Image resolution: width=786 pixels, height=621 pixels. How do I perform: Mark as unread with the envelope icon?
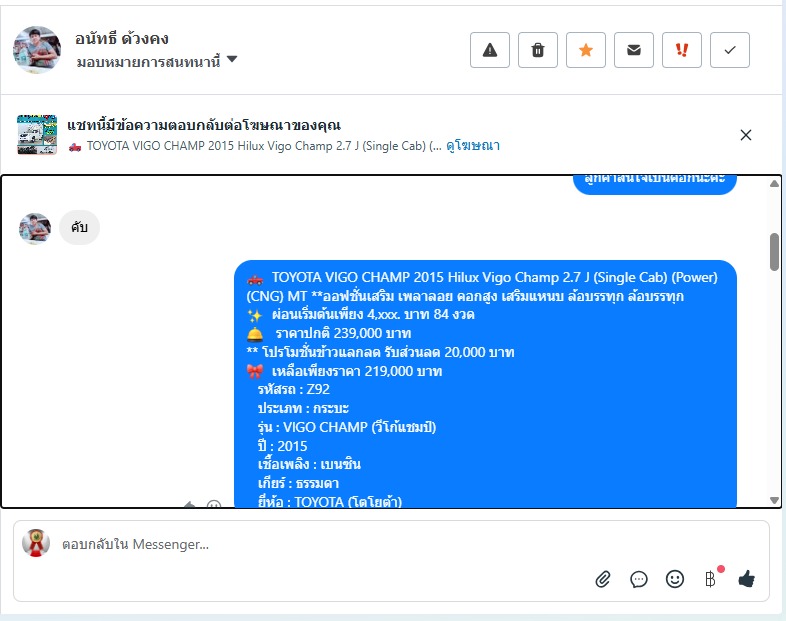(x=634, y=50)
